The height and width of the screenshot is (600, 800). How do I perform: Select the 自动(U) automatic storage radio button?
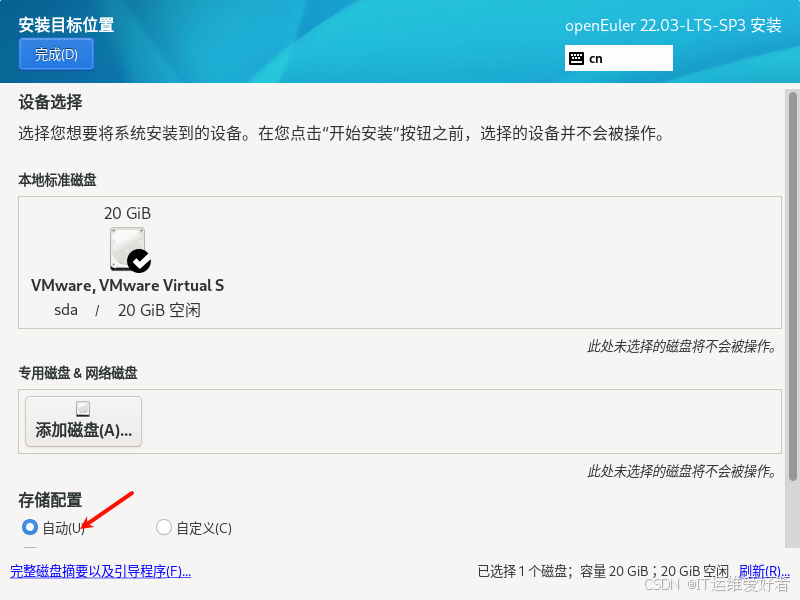[x=30, y=527]
